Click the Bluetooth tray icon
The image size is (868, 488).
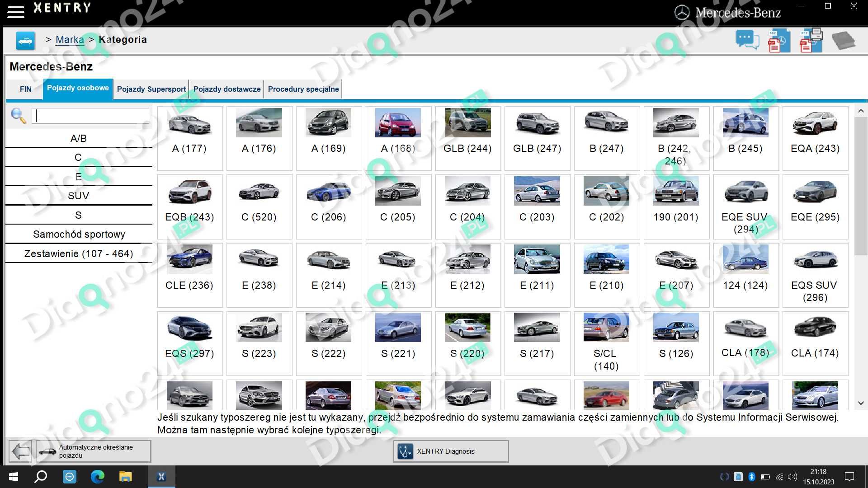[x=751, y=477]
